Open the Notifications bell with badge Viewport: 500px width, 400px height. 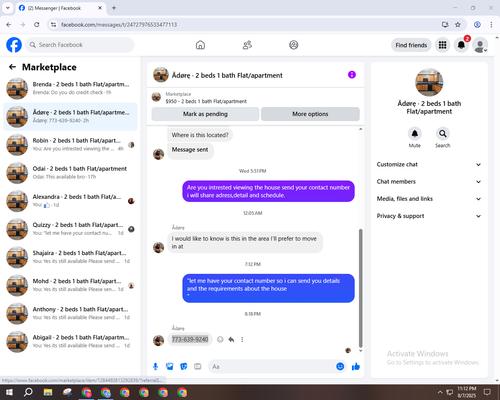(x=461, y=45)
